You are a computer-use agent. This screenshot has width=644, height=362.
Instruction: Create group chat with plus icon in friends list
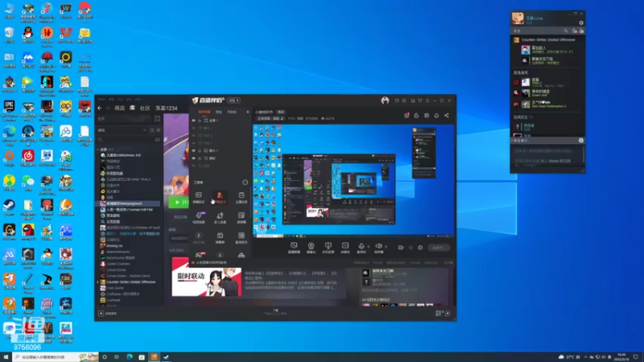[581, 140]
